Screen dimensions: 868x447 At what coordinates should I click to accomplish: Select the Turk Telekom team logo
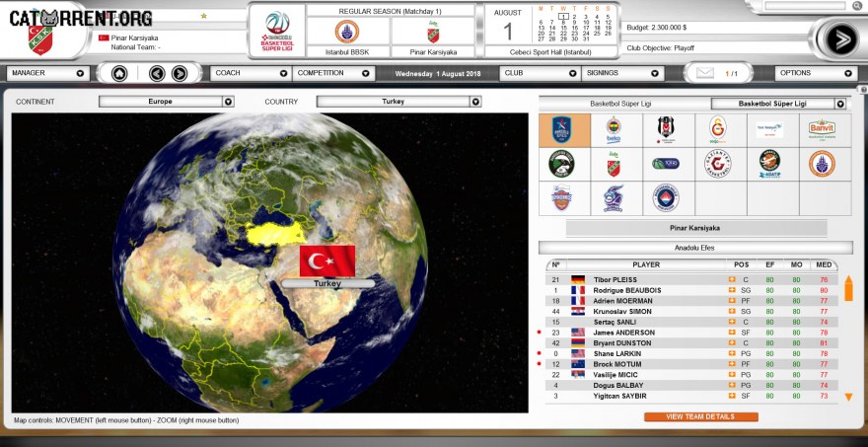pyautogui.click(x=769, y=129)
